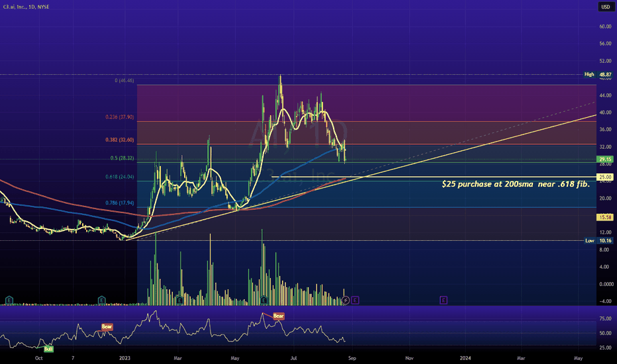
Task: Click the 15.58 yellow price tag
Action: click(605, 217)
